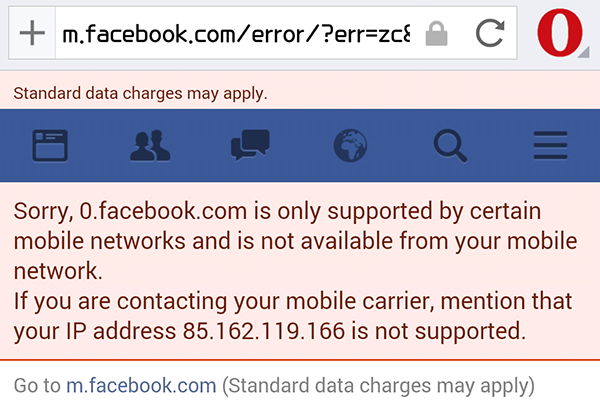Expand the small arrow beside the Opera logo
The image size is (600, 420).
[x=584, y=53]
